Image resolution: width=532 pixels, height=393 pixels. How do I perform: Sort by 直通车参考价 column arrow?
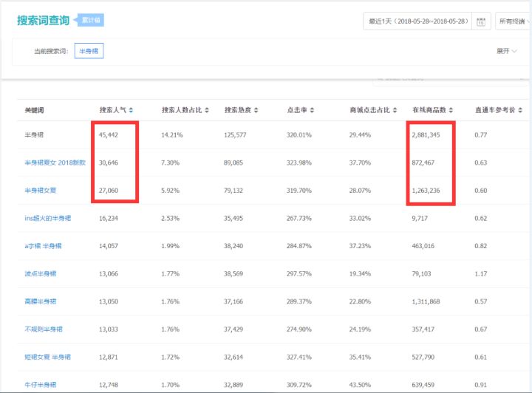pyautogui.click(x=522, y=110)
